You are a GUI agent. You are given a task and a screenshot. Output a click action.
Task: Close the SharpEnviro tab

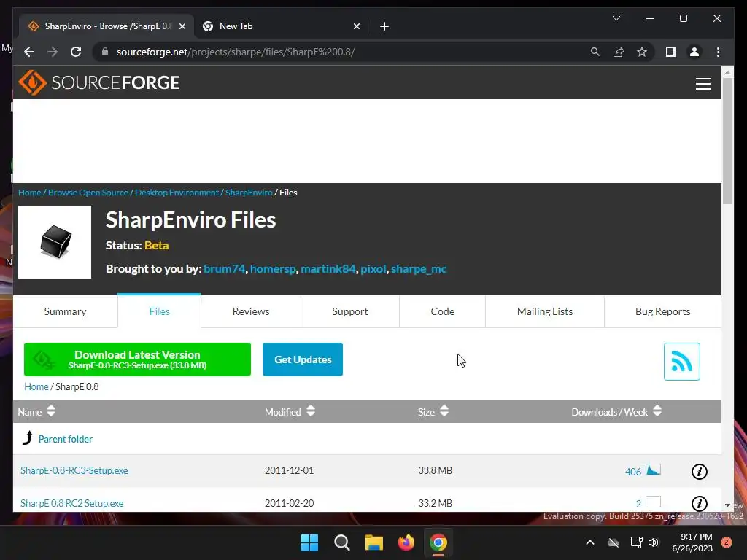pyautogui.click(x=182, y=26)
